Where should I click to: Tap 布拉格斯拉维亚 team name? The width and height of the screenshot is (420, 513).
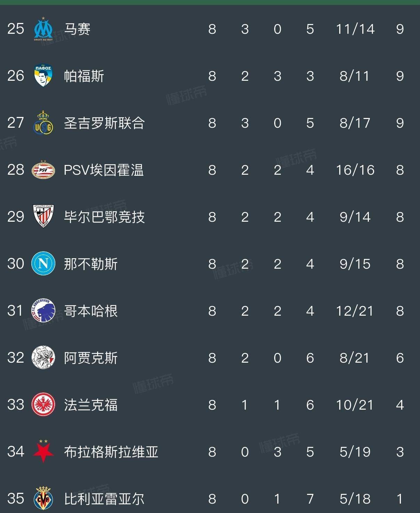tap(111, 452)
